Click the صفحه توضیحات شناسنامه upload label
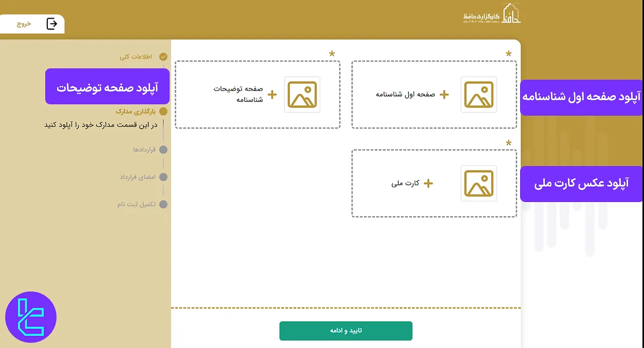 [238, 94]
